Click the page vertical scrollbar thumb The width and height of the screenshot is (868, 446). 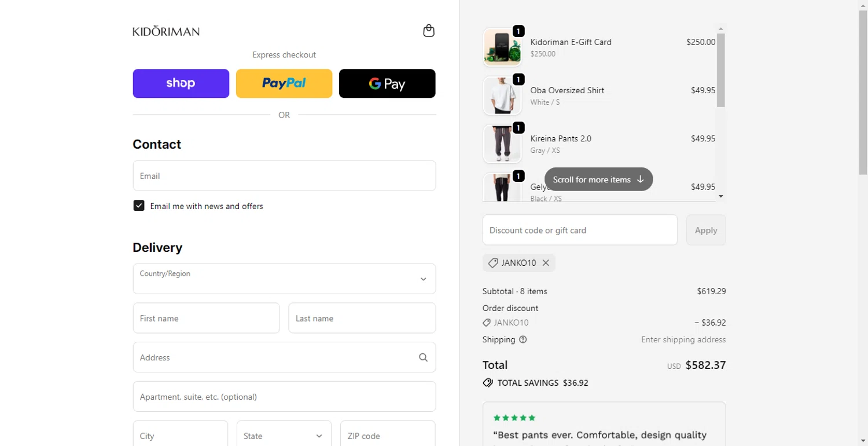(863, 93)
